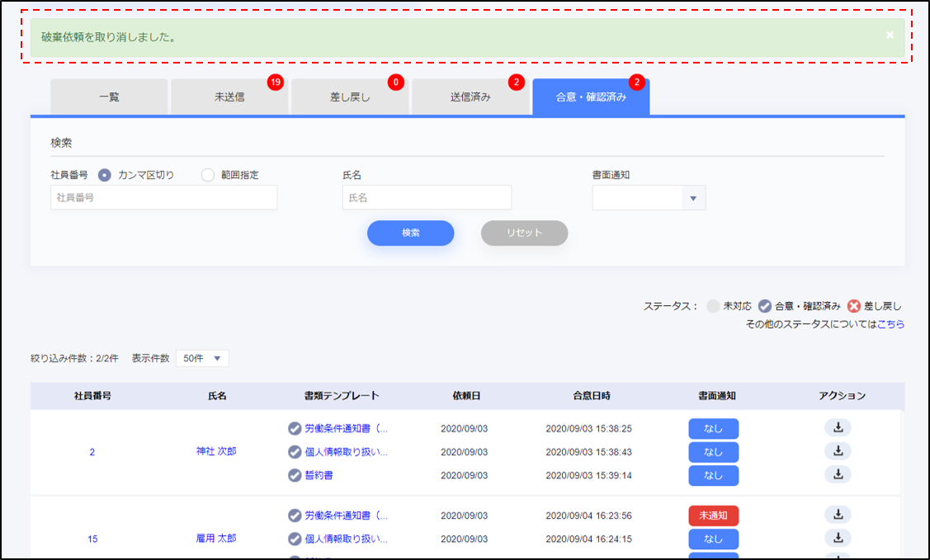Open the 差し戻し tab
Screen dimensions: 930x560
tap(350, 97)
